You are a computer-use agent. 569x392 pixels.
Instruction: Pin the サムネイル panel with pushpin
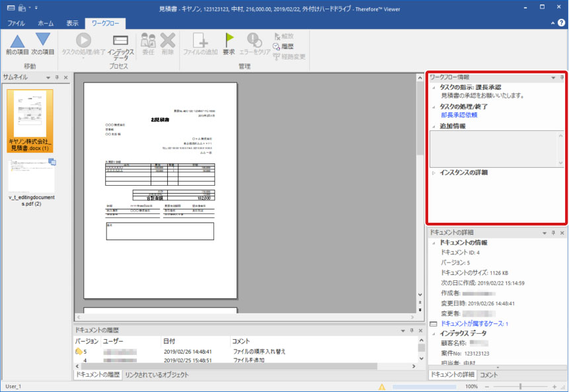[56, 77]
